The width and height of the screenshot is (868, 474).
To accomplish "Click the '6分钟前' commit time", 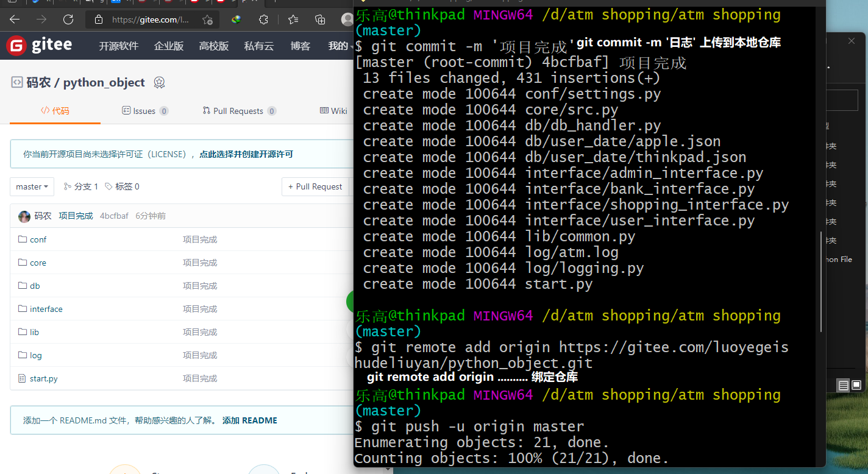I will (151, 216).
